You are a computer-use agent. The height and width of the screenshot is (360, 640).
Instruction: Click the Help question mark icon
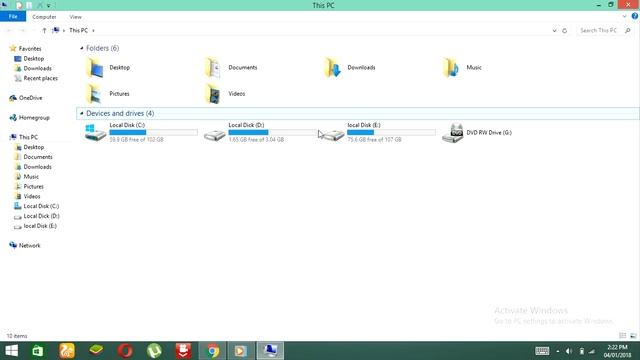click(635, 16)
